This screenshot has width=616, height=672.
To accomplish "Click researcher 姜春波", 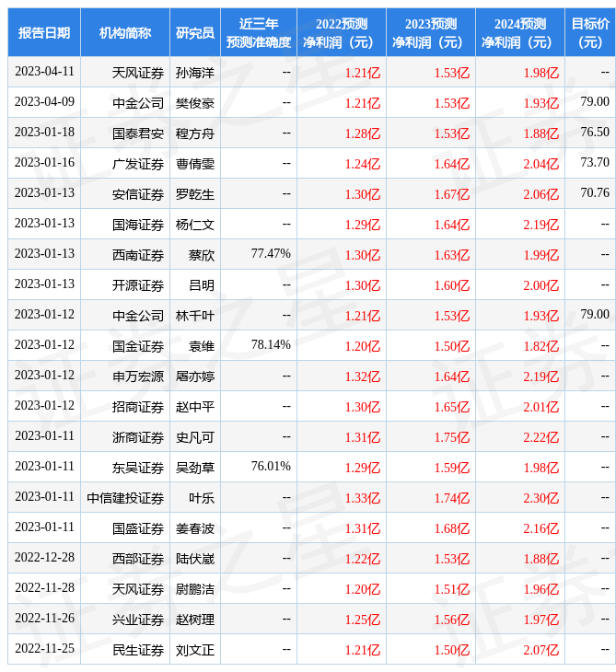I will click(x=195, y=529).
